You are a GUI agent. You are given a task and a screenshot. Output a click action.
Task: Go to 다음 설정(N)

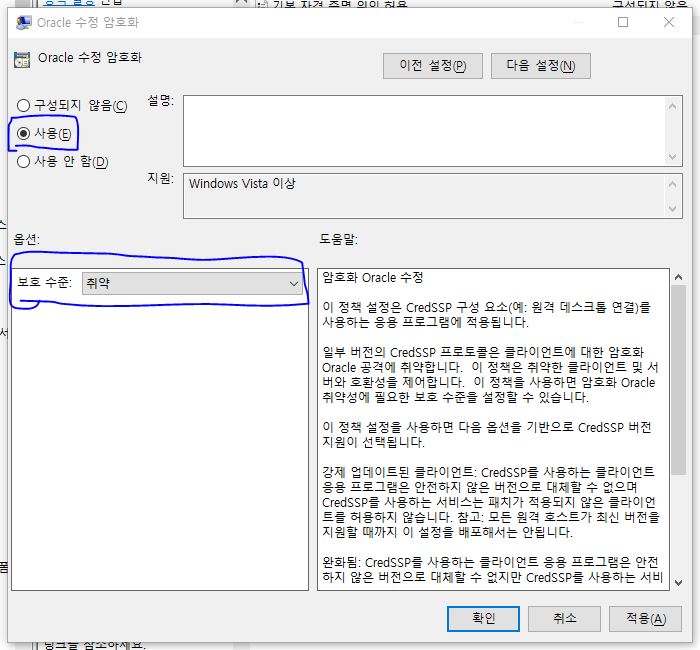(541, 66)
